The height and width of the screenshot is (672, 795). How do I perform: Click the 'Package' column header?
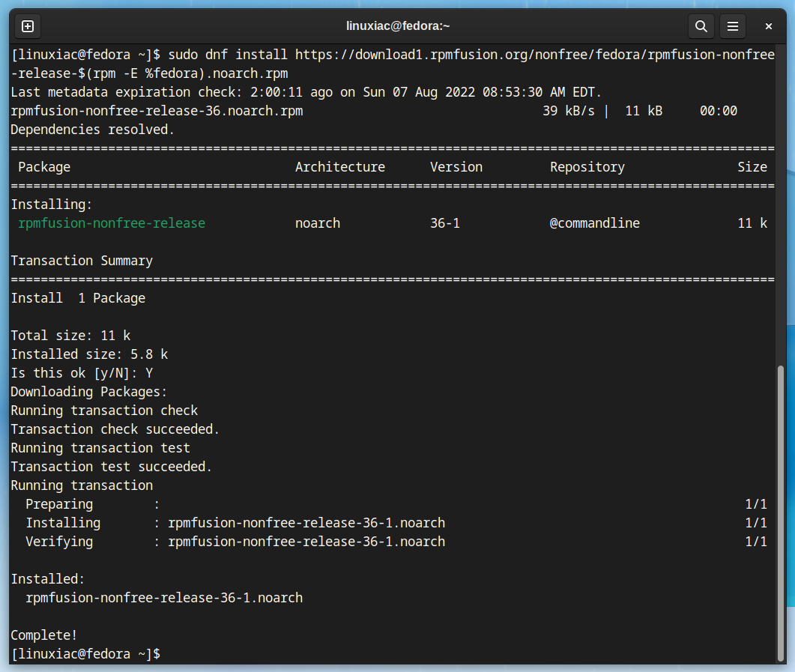coord(44,167)
